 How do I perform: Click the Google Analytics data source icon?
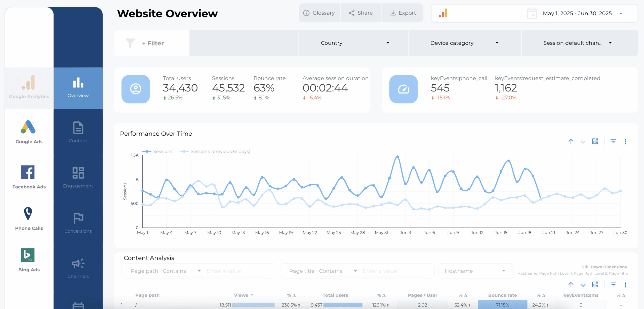[443, 13]
